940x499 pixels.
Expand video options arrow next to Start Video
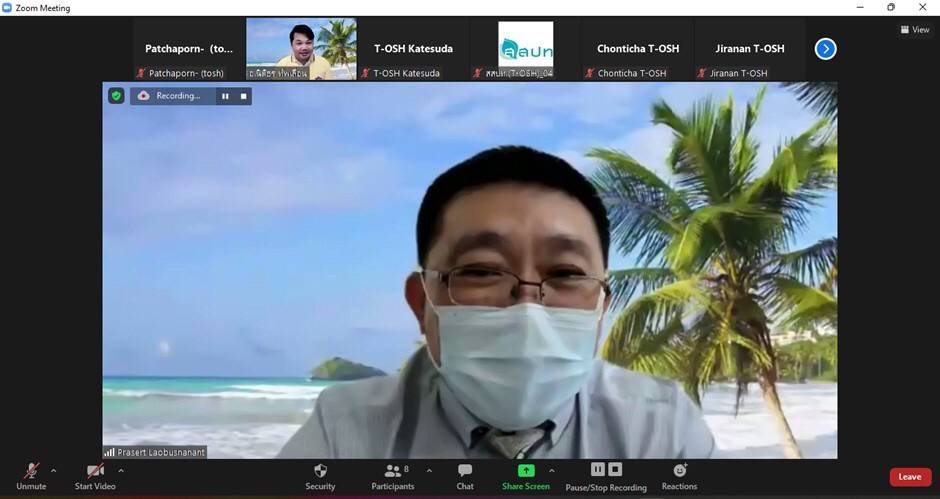[x=121, y=470]
